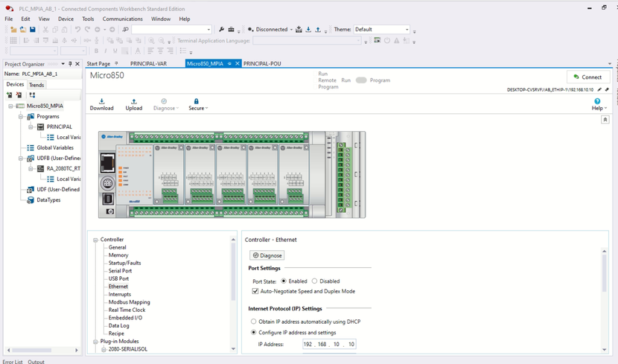Screen dimensions: 618x364
Task: Open the Project Organizer options dropdown arrow
Action: pos(63,64)
